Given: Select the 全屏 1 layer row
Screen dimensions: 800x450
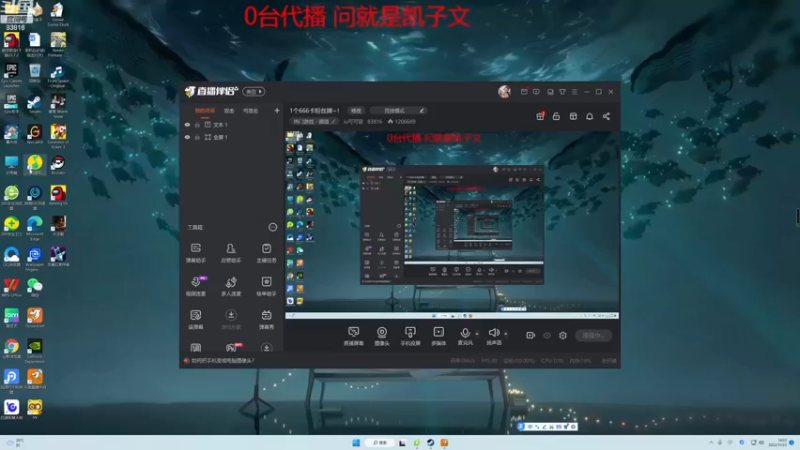Looking at the screenshot, I should (x=232, y=137).
